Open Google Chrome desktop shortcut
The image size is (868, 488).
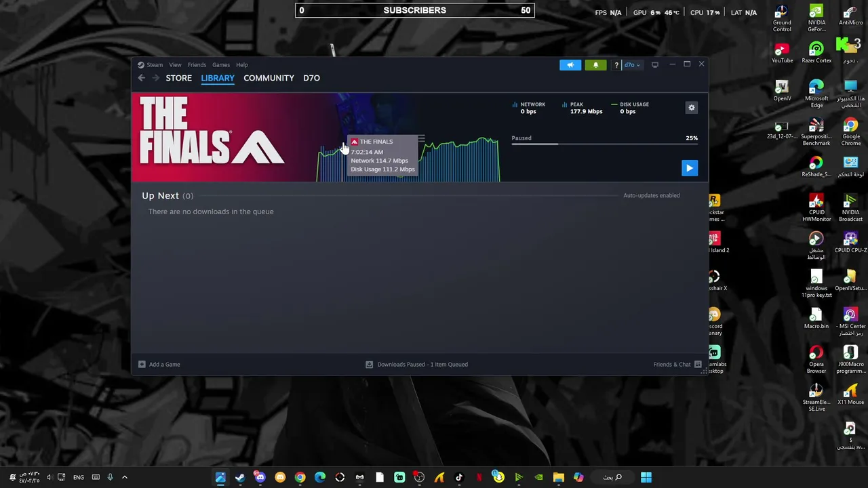tap(850, 133)
